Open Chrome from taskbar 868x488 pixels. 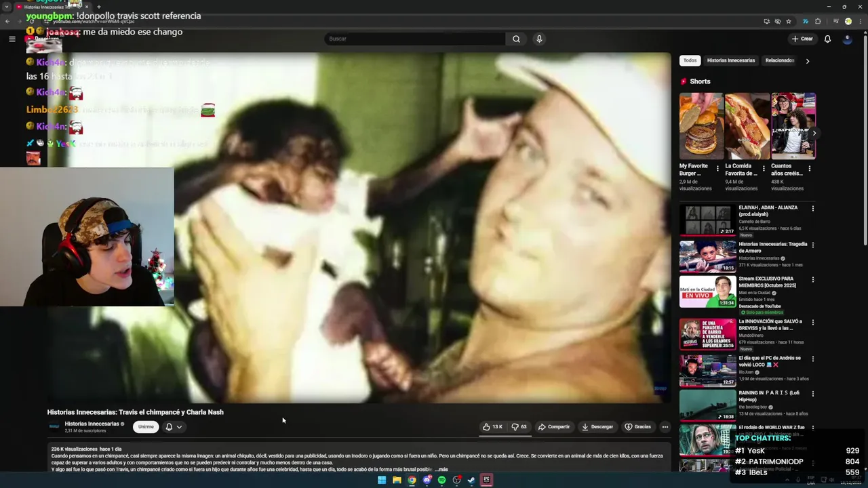tap(412, 480)
